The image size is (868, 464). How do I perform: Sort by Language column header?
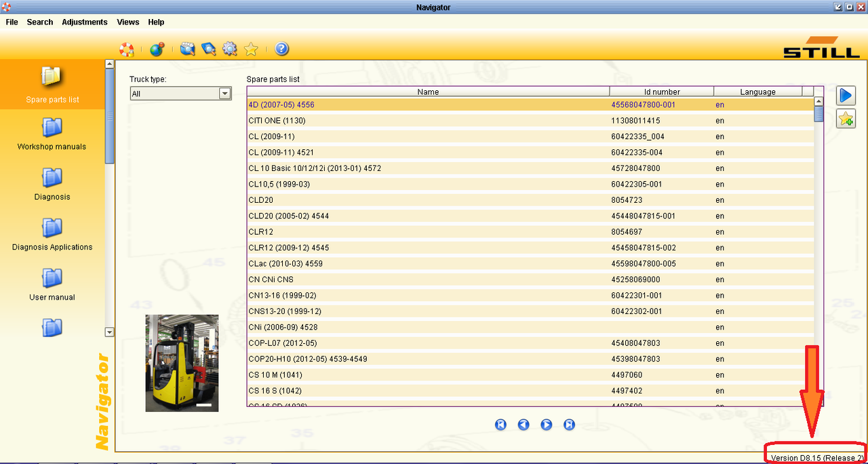click(758, 92)
